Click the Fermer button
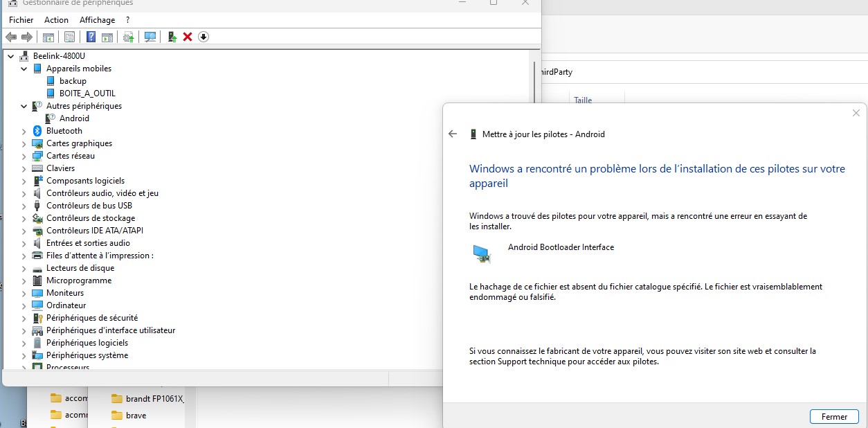Screen dimensions: 868x428 (x=834, y=417)
